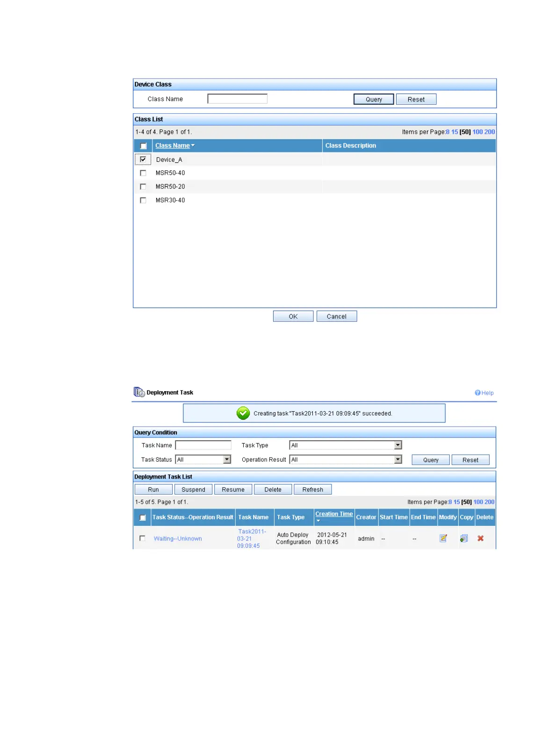Click the Copy icon for Task2011-03-21
Screen dimensions: 557x756
pyautogui.click(x=463, y=538)
